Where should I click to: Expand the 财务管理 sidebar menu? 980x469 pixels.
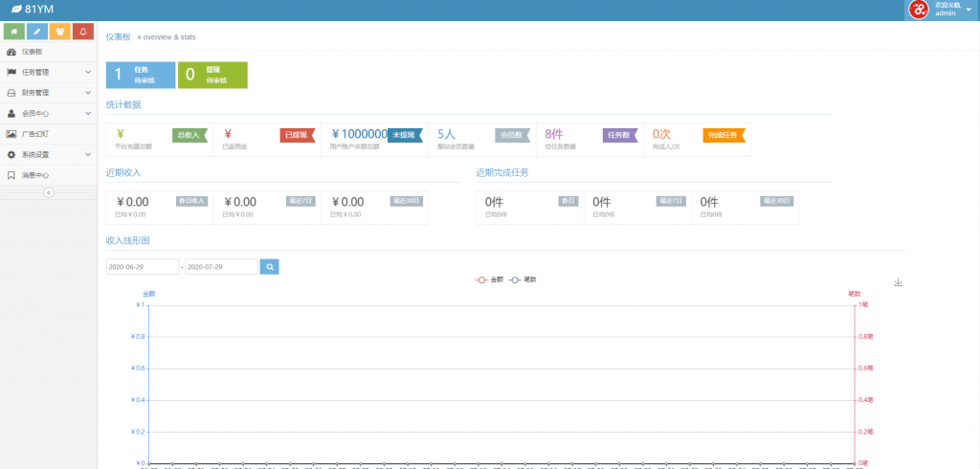(49, 93)
